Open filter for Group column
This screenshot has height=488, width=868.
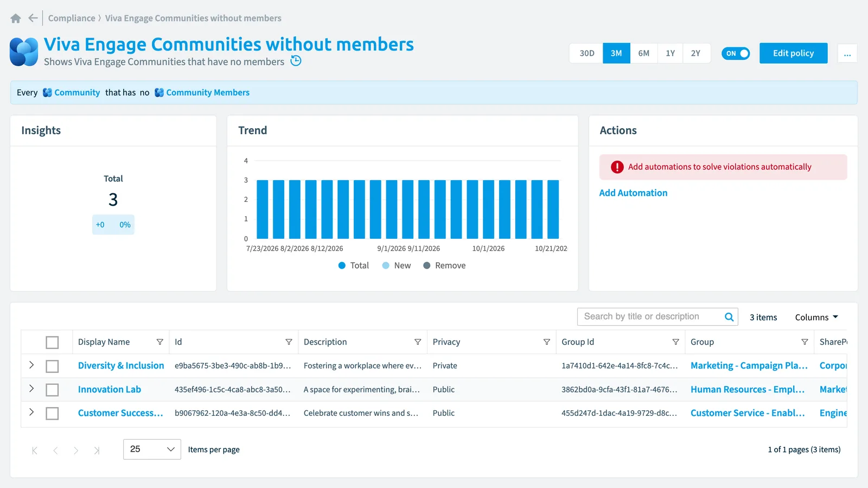point(805,342)
